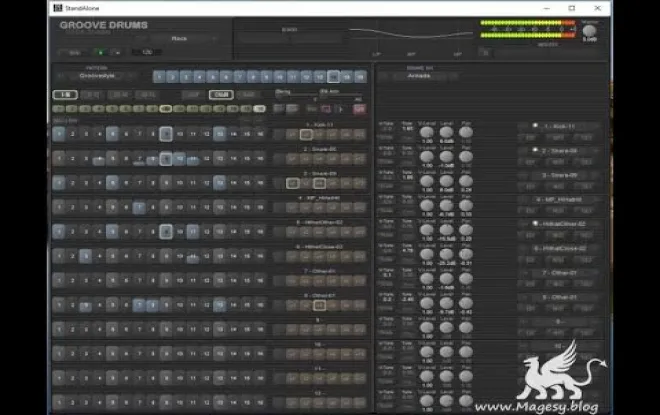Click the Pan knob for Snare-09 row
Screen dimensions: 660x415
pos(466,181)
